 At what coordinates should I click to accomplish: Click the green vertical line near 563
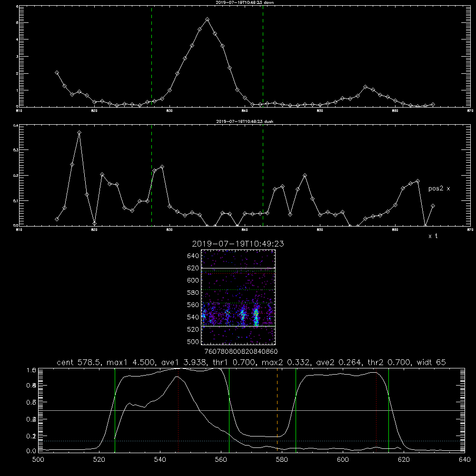tap(229, 410)
